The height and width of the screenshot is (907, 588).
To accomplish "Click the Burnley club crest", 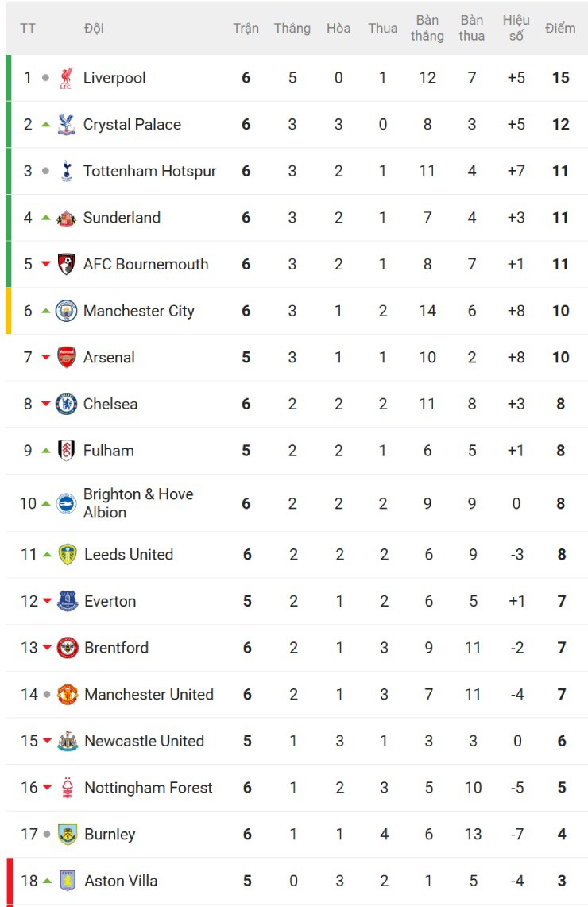I will click(x=68, y=835).
